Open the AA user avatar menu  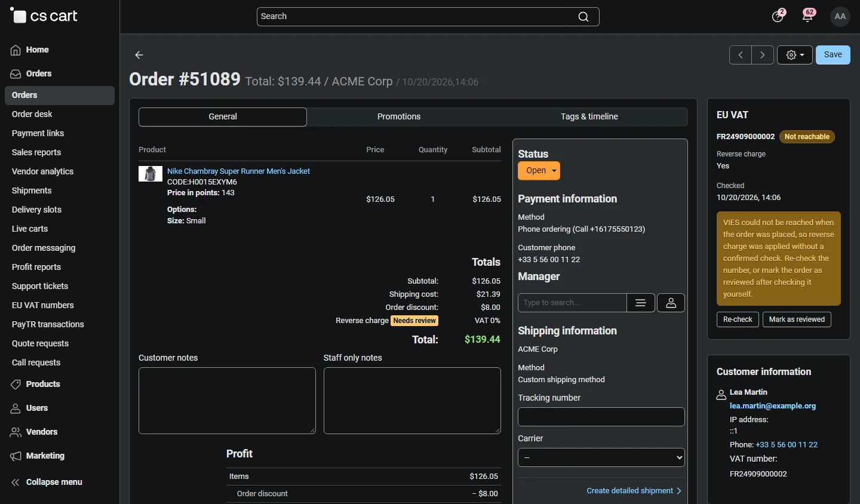(840, 16)
